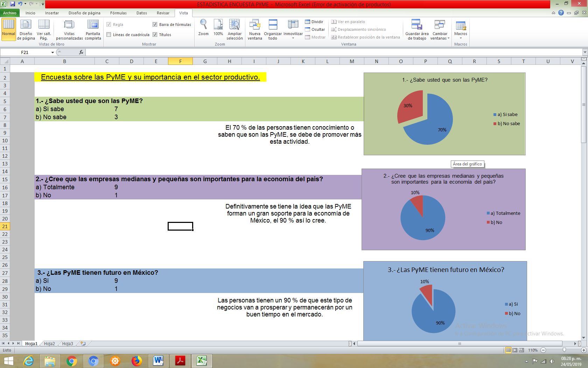Uncheck Barra de fórmulas checkbox
588x368 pixels.
[x=155, y=25]
